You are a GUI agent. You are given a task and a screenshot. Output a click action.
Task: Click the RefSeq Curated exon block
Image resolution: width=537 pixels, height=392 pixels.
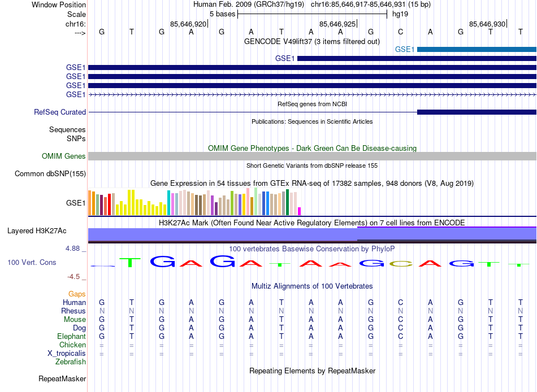[477, 112]
